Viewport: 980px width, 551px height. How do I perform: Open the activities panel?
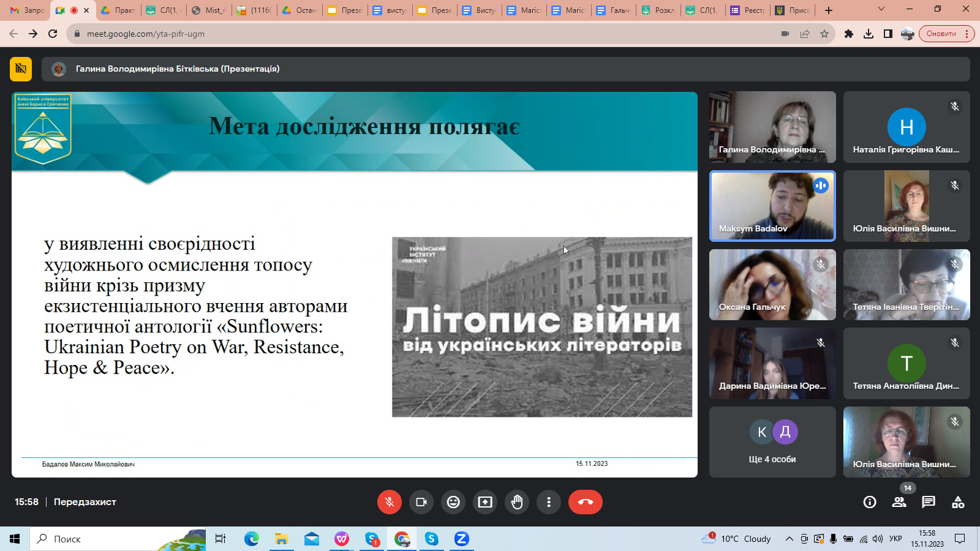coord(958,502)
